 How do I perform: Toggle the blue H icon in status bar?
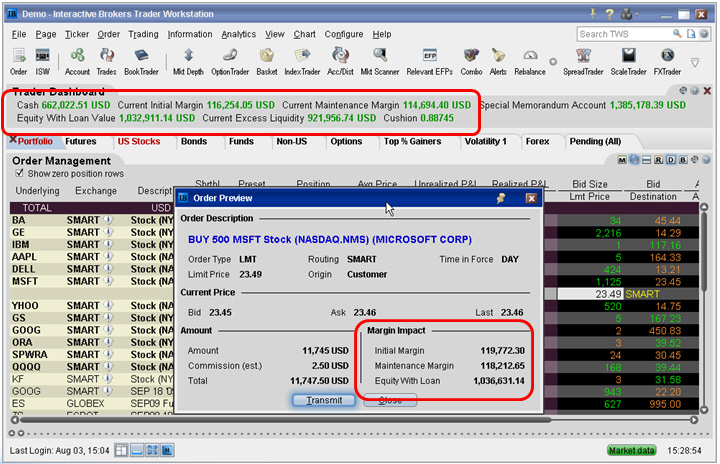(x=167, y=450)
